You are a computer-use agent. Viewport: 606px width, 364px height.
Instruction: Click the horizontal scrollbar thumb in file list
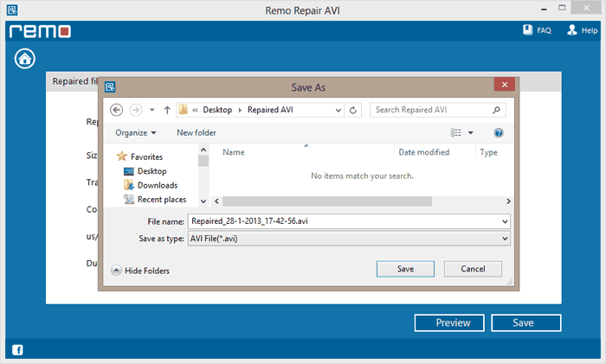[x=327, y=201]
